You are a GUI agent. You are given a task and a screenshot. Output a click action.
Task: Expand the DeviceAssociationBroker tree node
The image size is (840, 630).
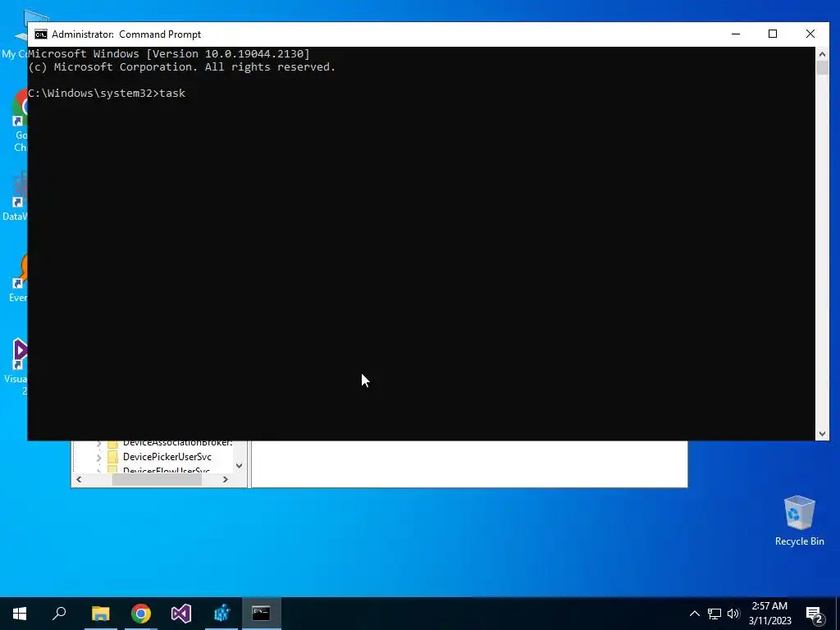(98, 444)
